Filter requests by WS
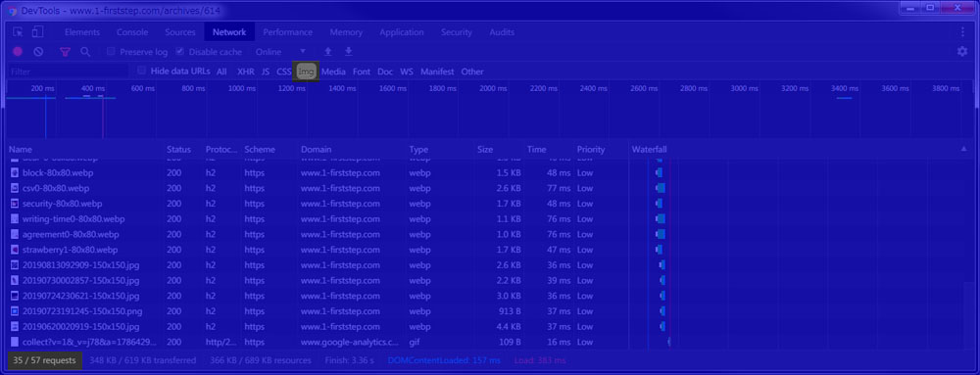The height and width of the screenshot is (375, 980). [407, 71]
